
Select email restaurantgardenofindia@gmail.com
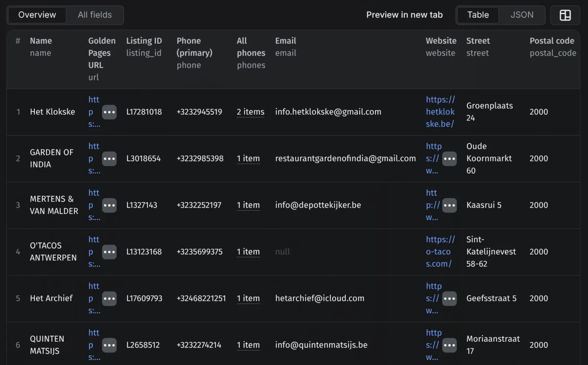point(346,159)
